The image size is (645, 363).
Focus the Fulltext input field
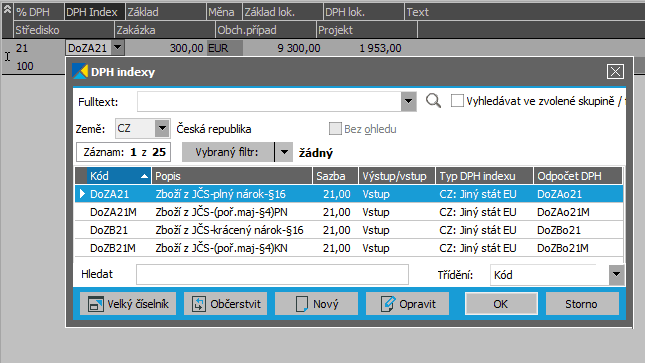pyautogui.click(x=269, y=101)
